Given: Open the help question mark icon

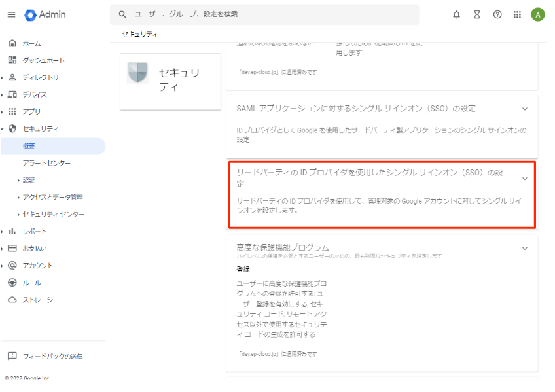Looking at the screenshot, I should coord(497,14).
